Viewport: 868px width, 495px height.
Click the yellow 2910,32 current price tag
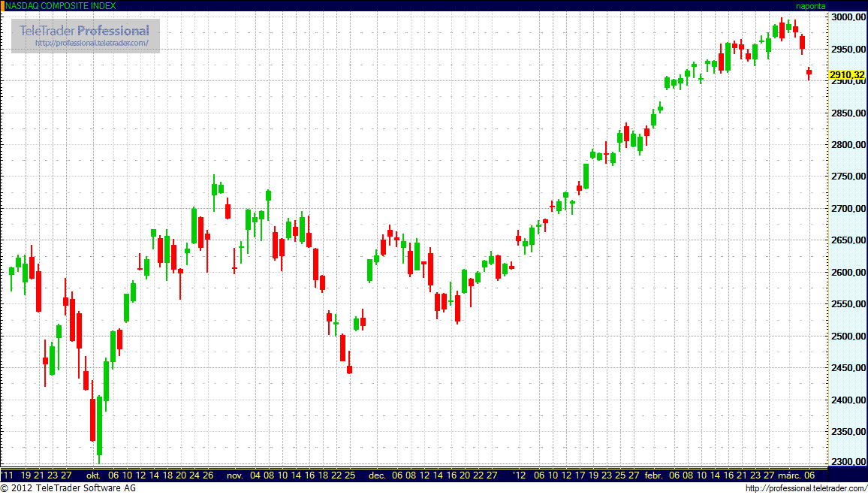click(x=847, y=75)
